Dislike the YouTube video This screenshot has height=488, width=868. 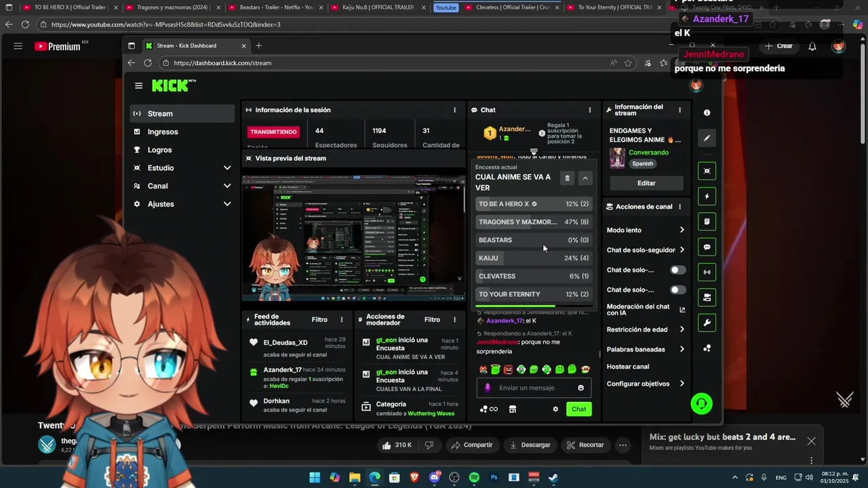pyautogui.click(x=429, y=445)
